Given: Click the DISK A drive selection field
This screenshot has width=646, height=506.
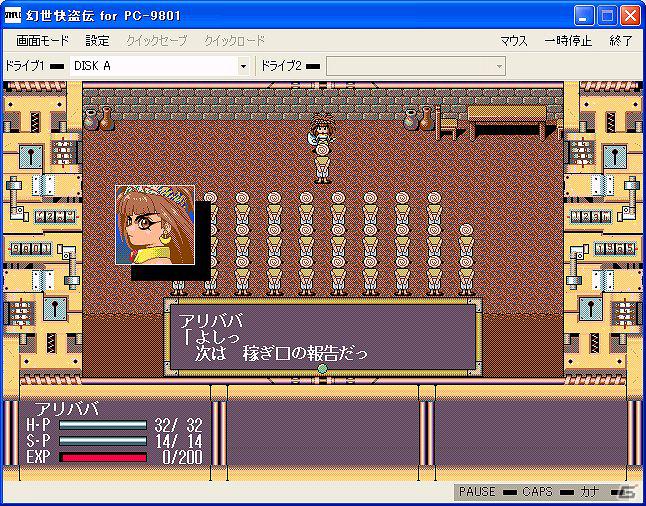Looking at the screenshot, I should (159, 66).
